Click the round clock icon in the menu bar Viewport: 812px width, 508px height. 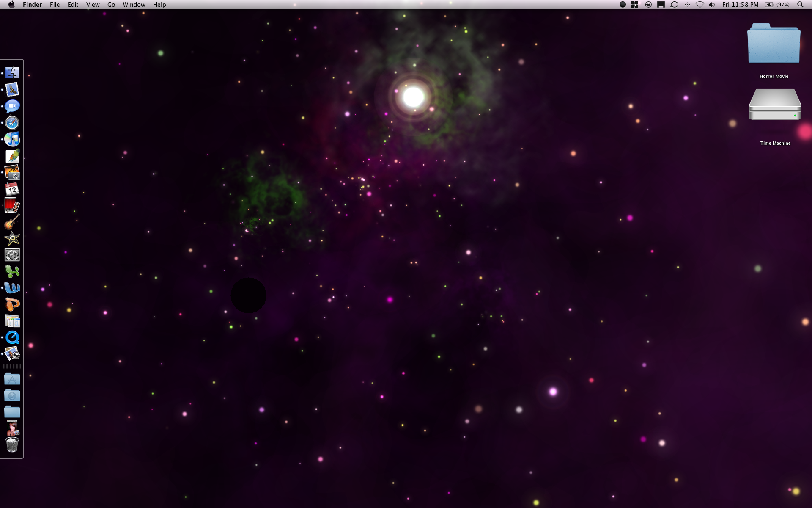[623, 5]
